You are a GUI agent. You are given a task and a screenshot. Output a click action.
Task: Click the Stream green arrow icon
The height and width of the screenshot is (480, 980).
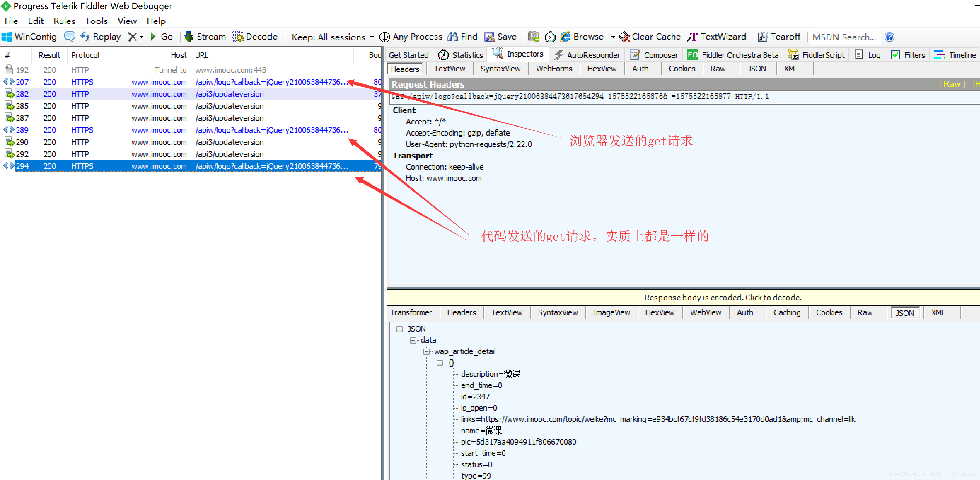189,37
